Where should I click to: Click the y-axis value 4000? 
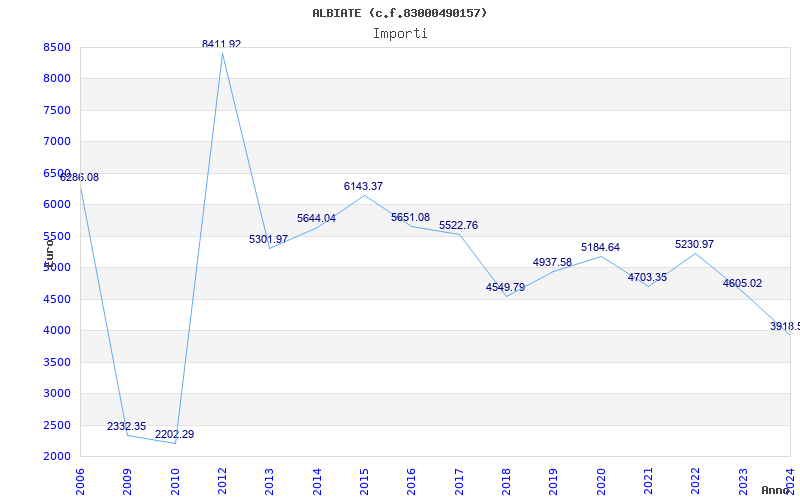57,331
